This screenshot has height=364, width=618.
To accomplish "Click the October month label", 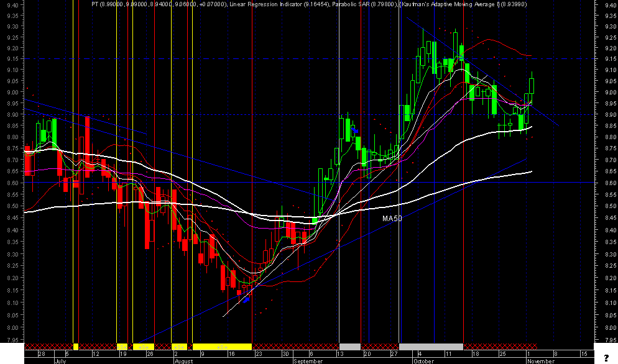I will [x=423, y=361].
